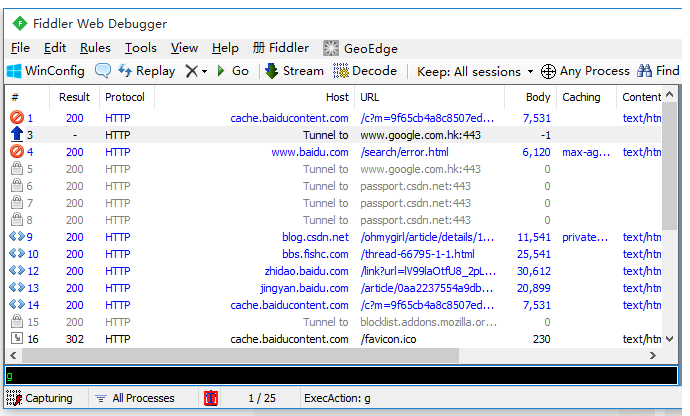Click the Fiddler green diamond logo icon
This screenshot has width=690, height=416.
tap(19, 23)
